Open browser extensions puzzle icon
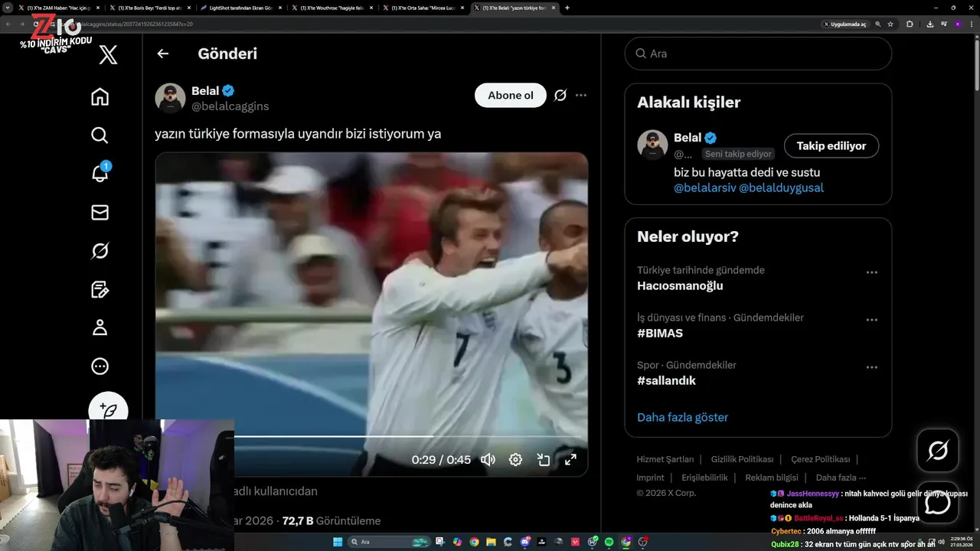The height and width of the screenshot is (551, 980). click(x=910, y=24)
